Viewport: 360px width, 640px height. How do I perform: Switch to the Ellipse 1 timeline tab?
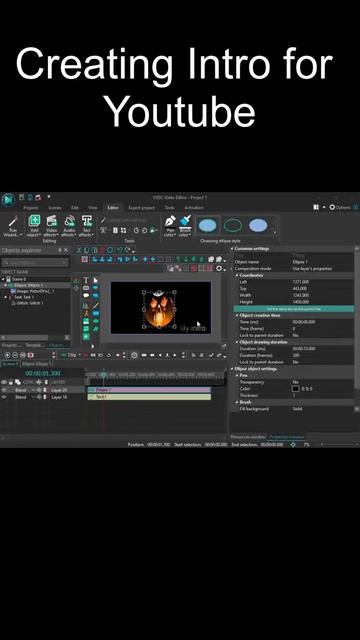click(x=37, y=363)
